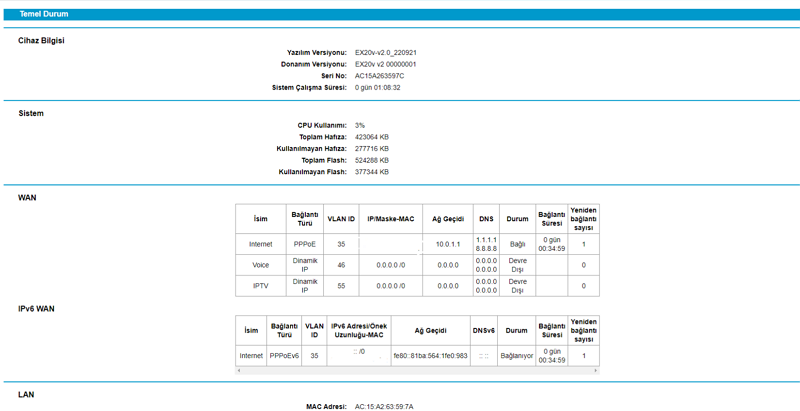The width and height of the screenshot is (800, 411).
Task: Click the serial number AC15A263597C
Action: pos(379,76)
